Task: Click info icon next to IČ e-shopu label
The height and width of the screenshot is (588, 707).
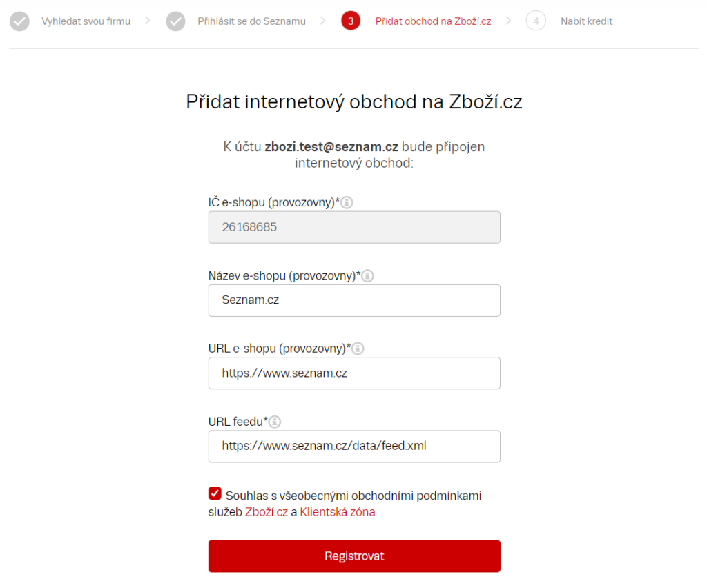Action: point(347,203)
